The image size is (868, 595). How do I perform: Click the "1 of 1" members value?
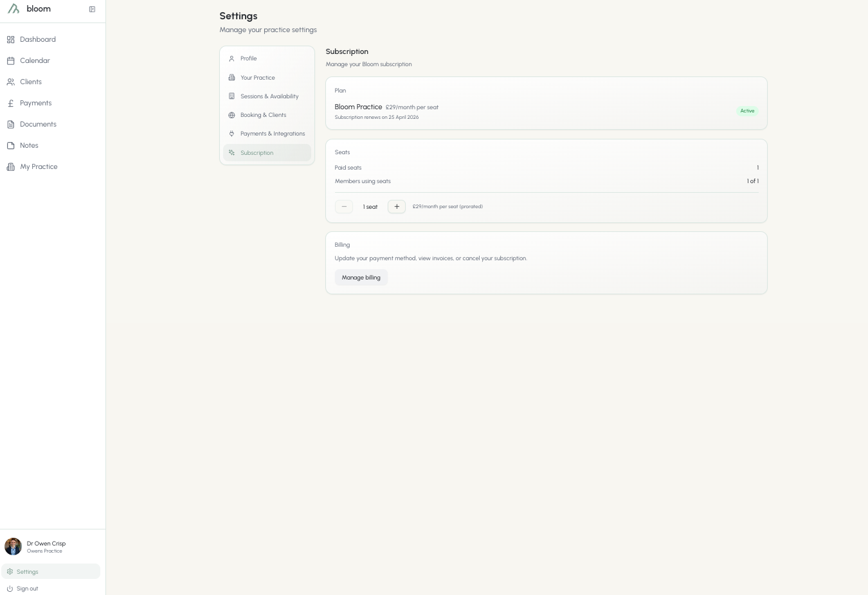753,181
